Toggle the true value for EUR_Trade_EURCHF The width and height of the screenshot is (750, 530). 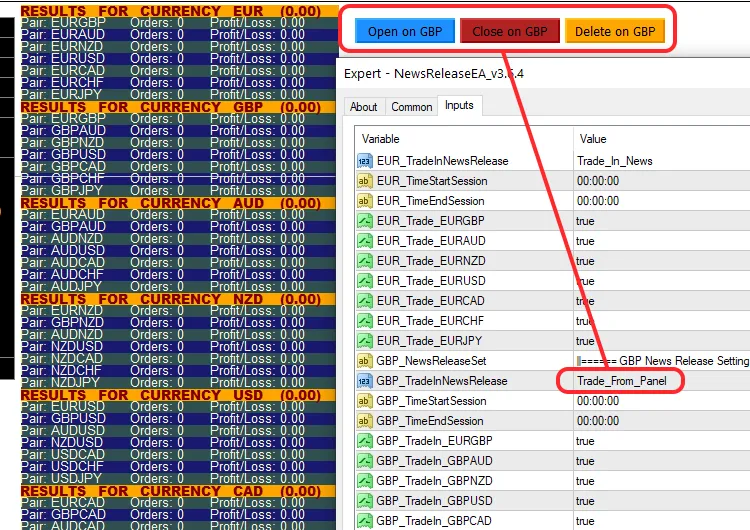coord(585,321)
